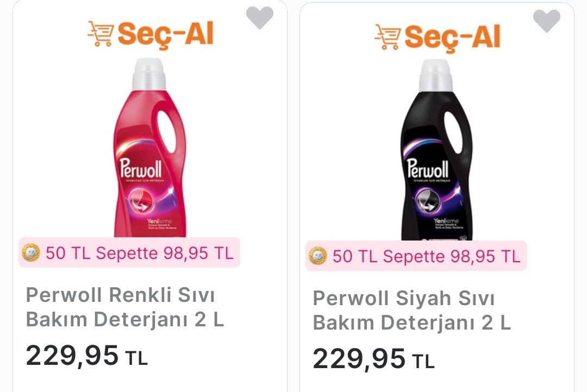
Task: Open Perwoll Renkli Sıvı Bakım Deterjanı 2 L
Action: tap(124, 307)
